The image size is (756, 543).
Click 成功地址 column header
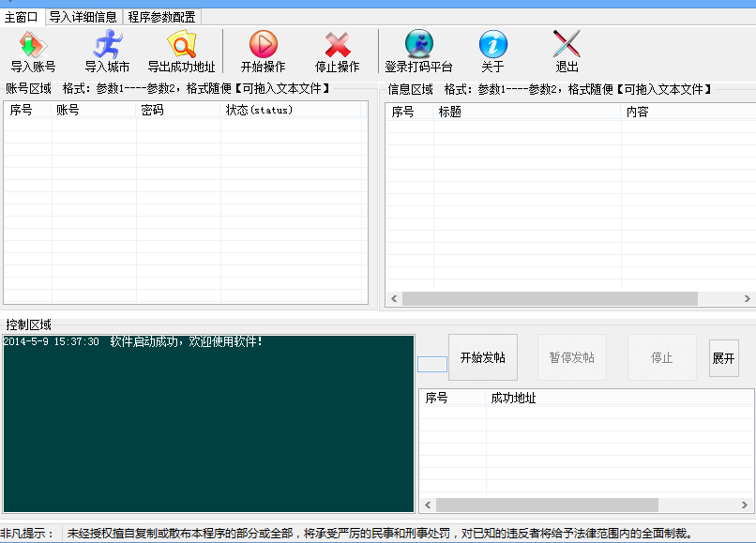click(x=620, y=398)
